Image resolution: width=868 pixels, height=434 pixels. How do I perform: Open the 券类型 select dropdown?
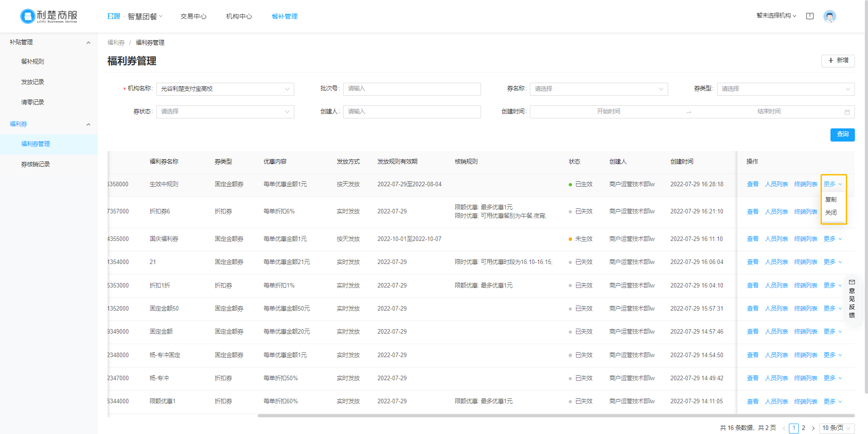pos(785,89)
